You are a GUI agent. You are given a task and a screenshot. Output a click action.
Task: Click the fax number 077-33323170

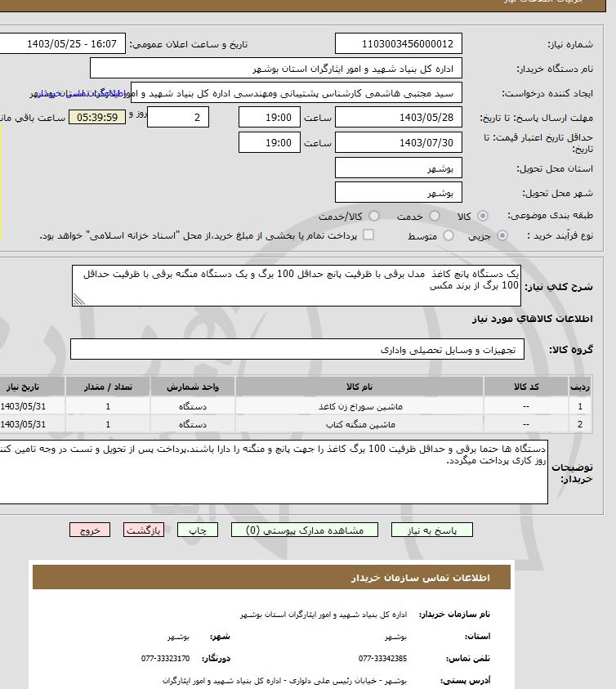click(x=165, y=658)
